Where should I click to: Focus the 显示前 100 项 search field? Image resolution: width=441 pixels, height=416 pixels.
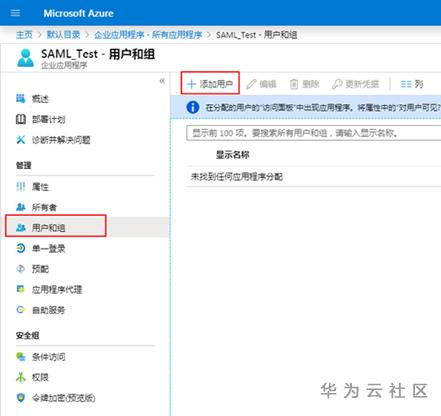click(x=313, y=133)
